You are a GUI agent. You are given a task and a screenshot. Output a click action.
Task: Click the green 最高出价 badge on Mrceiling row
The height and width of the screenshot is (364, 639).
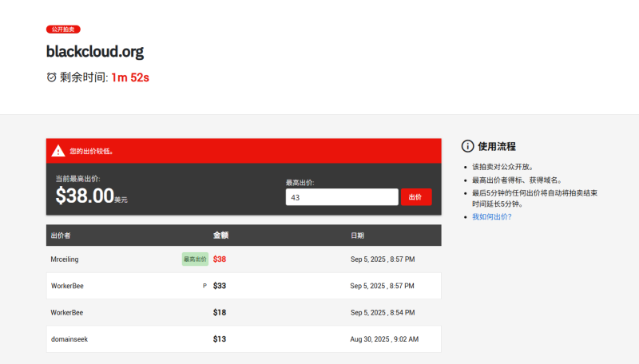195,259
